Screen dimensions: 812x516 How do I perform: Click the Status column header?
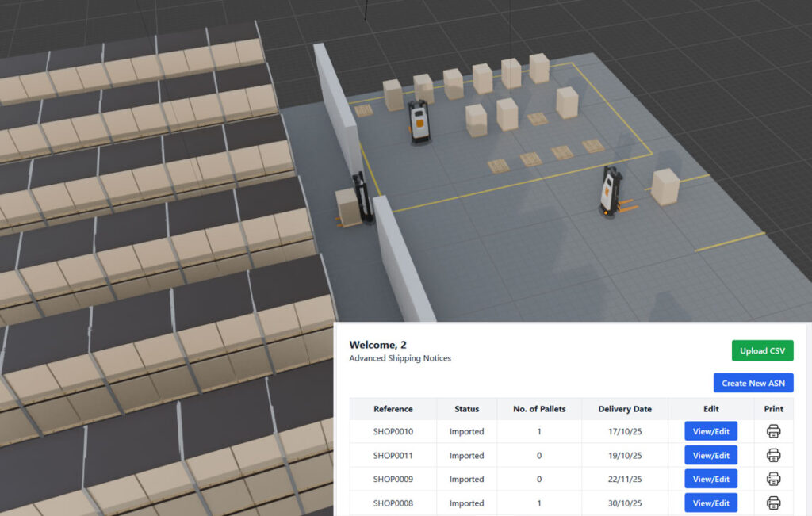(x=465, y=408)
